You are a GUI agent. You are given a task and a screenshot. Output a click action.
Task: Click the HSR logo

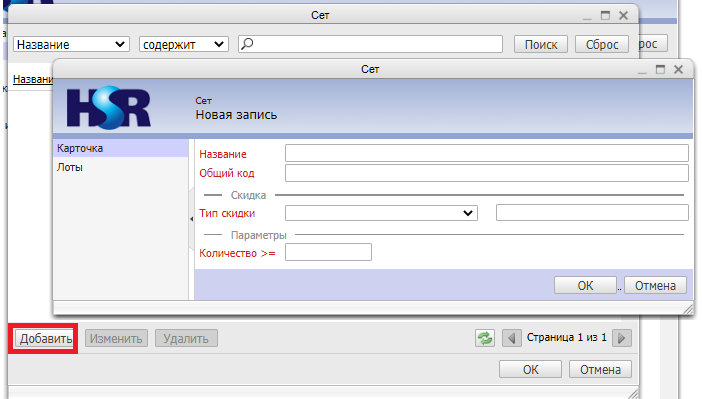pos(109,107)
